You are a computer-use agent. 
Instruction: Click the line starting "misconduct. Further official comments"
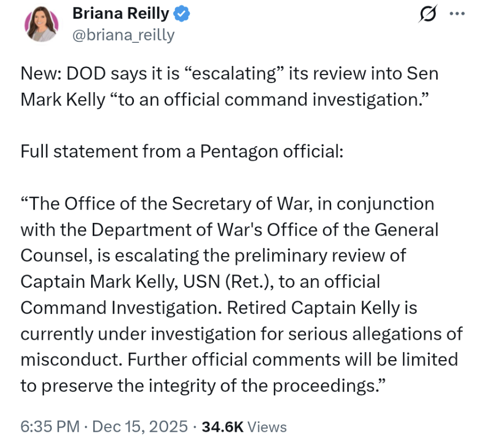point(239,359)
